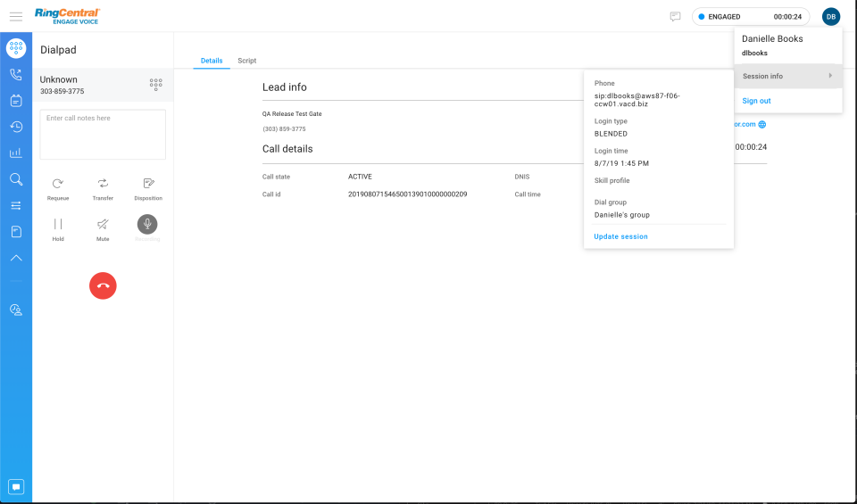Switch to the Details tab
857x504 pixels.
[212, 61]
